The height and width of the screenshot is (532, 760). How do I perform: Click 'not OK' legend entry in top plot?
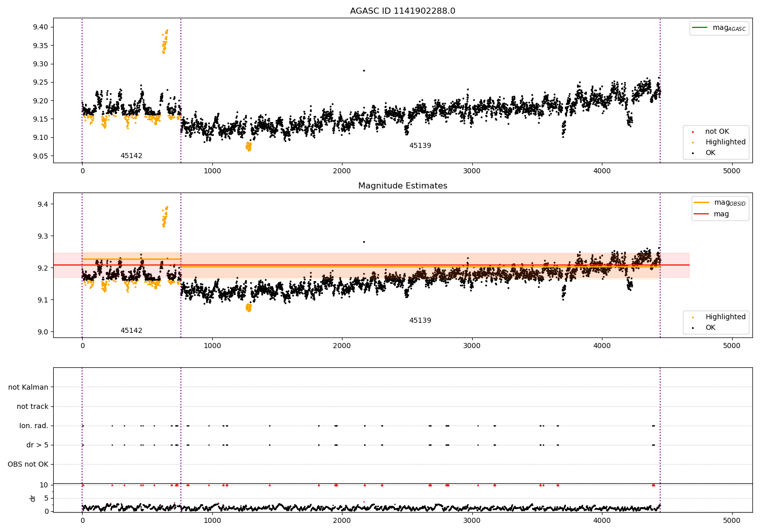717,132
